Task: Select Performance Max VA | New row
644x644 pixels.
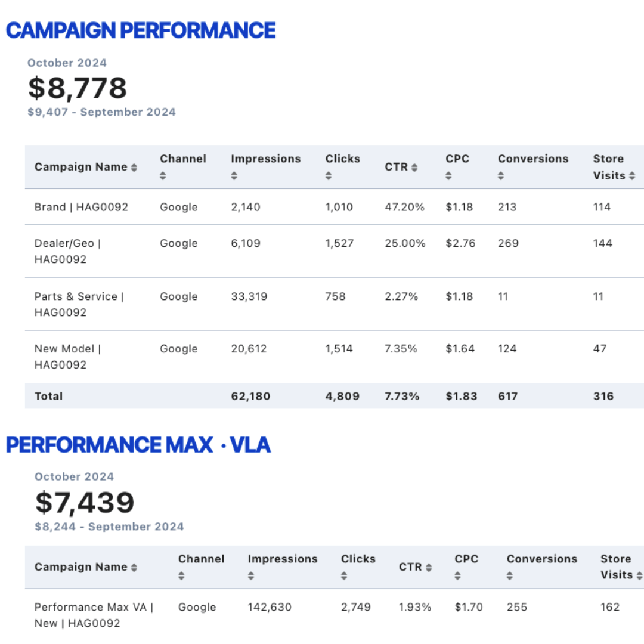Action: click(x=335, y=615)
